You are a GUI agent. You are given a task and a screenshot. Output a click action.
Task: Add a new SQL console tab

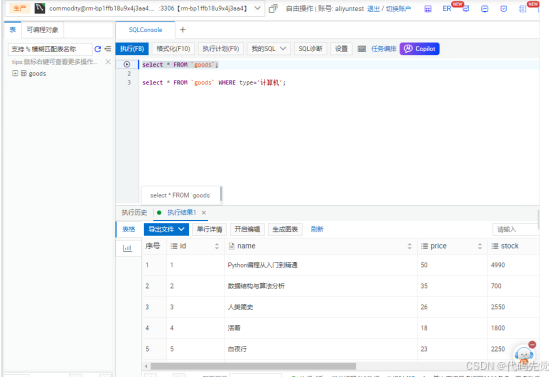pos(183,30)
